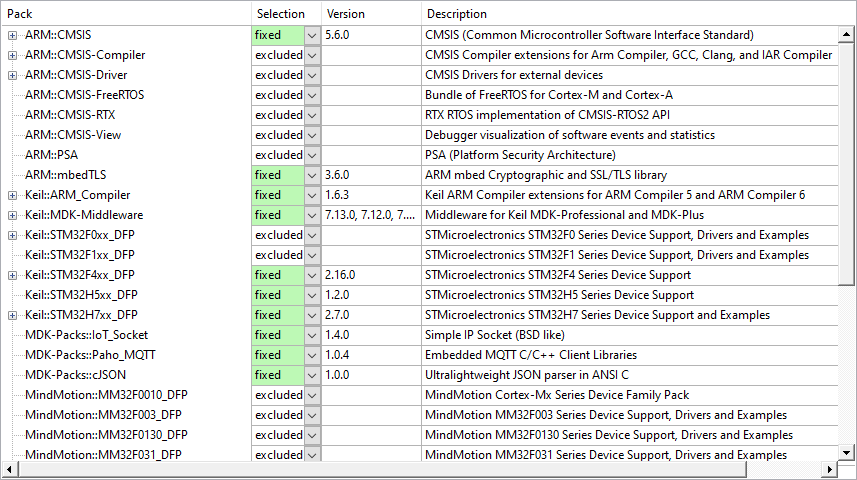Click the horizontal scrollbar right arrow
Image resolution: width=857 pixels, height=480 pixels.
830,469
